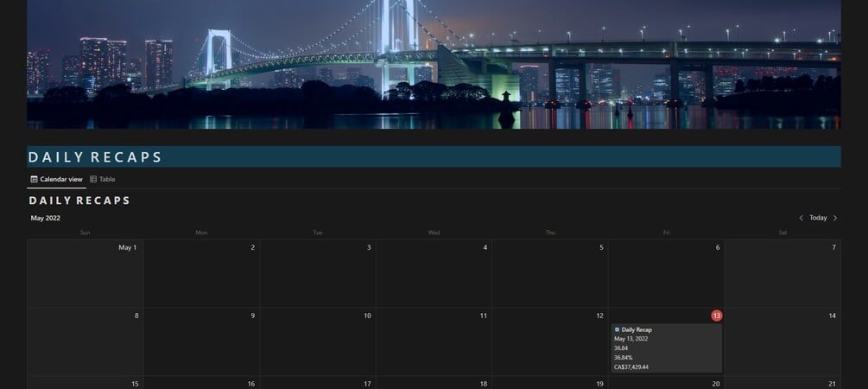Viewport: 868px width, 389px height.
Task: Go to the previous month arrow
Action: [801, 219]
